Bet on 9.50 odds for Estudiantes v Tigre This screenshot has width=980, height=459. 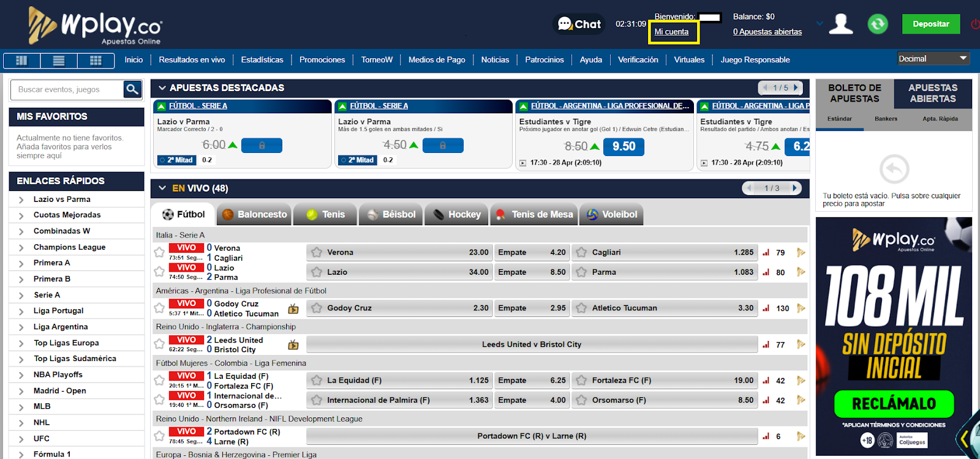(x=624, y=146)
